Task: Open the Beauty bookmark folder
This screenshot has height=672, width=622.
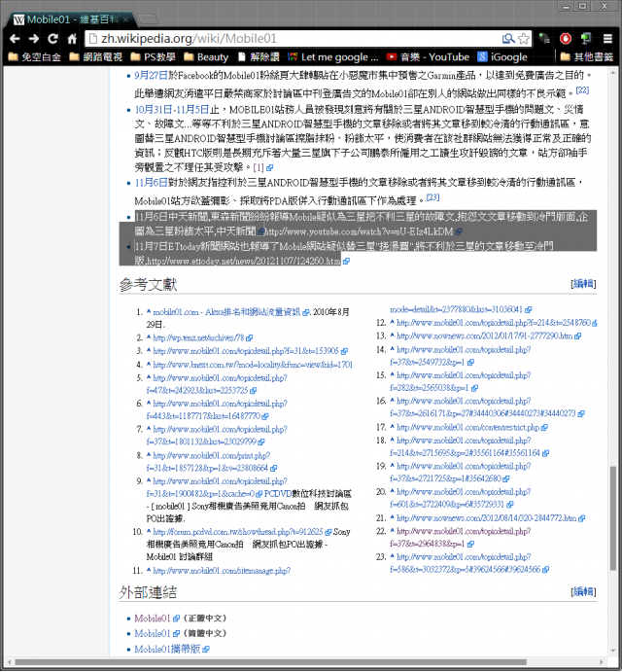Action: pos(206,57)
